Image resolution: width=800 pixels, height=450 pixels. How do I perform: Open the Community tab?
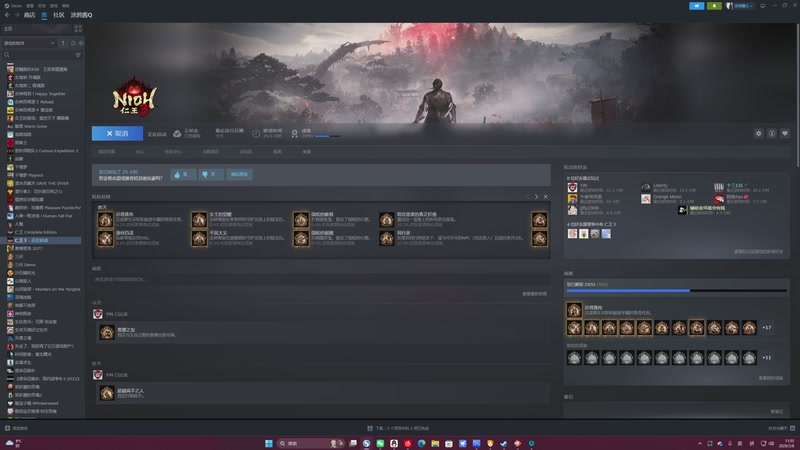(x=59, y=15)
